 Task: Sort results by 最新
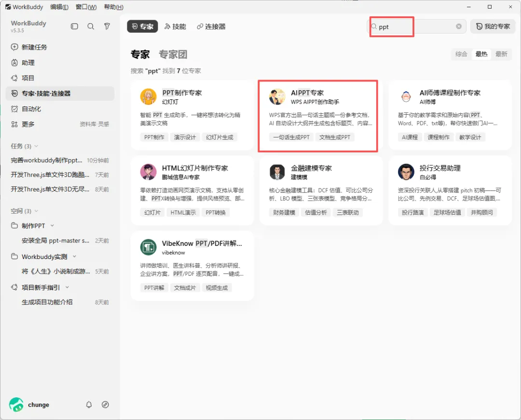(x=501, y=54)
